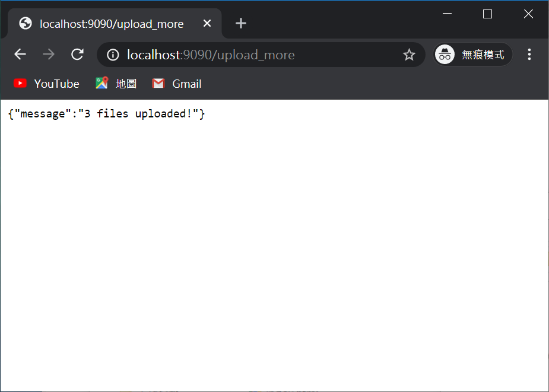Close the browser window
The image size is (549, 392).
coord(528,14)
